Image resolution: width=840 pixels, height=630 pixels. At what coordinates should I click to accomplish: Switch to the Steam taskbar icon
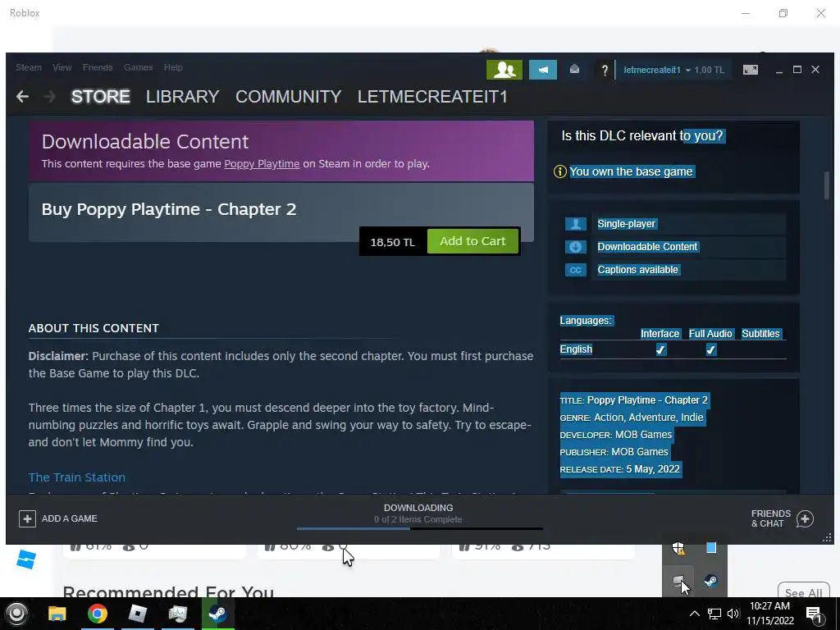click(217, 614)
